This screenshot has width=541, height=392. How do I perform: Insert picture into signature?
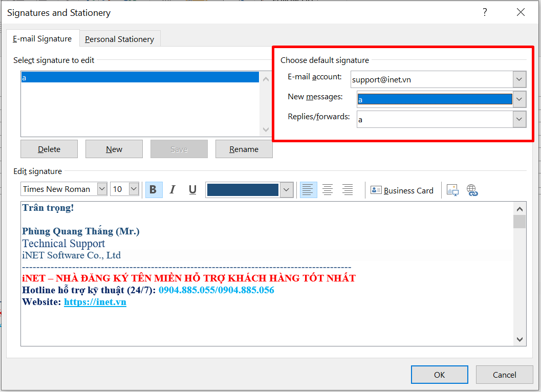tap(452, 190)
